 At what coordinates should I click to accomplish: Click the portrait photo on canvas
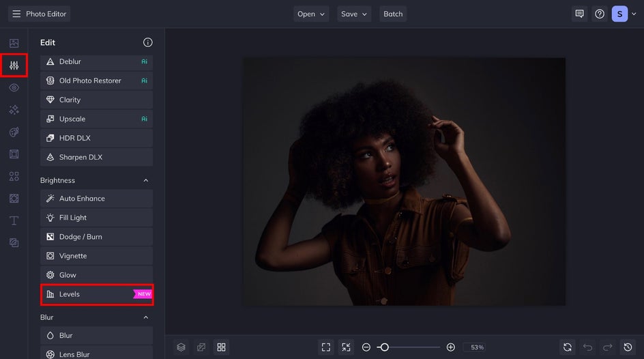405,182
